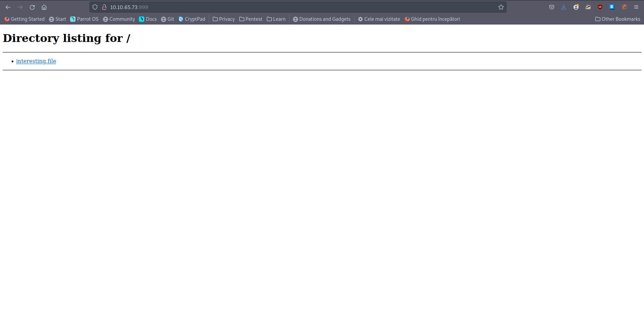Open the Privacy Badger extension

[588, 7]
